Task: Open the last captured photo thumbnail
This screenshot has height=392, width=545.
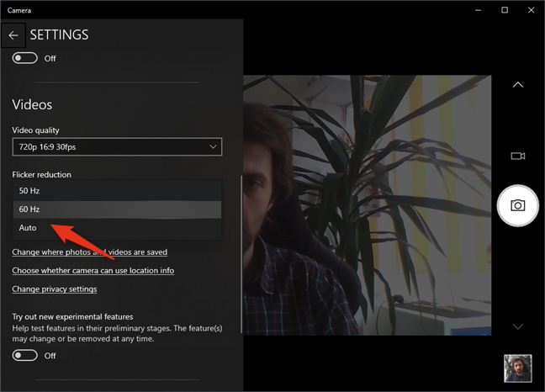Action: click(x=518, y=368)
